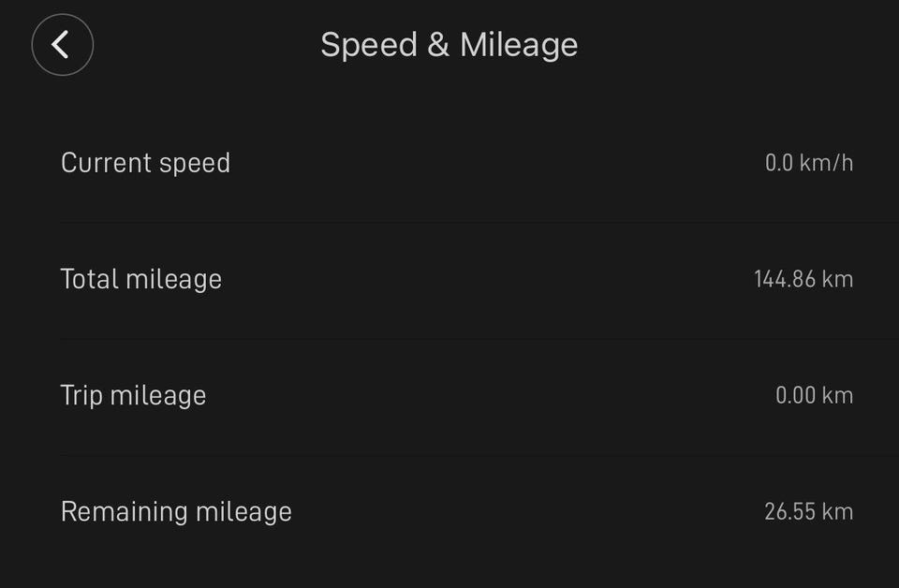Tap empty middle area of Trip mileage row
899x588 pixels.
pyautogui.click(x=487, y=395)
